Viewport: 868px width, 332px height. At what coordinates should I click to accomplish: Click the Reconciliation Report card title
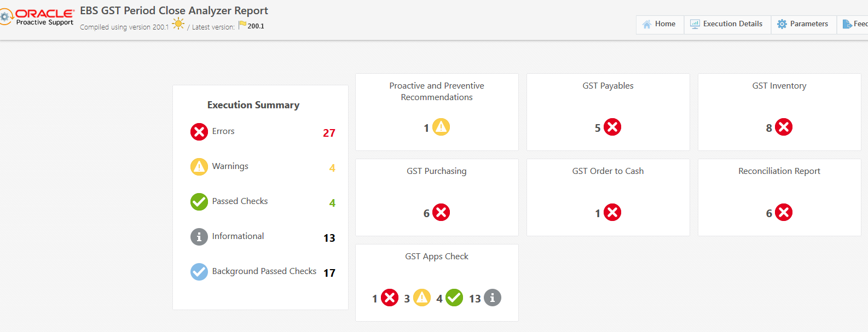click(779, 171)
